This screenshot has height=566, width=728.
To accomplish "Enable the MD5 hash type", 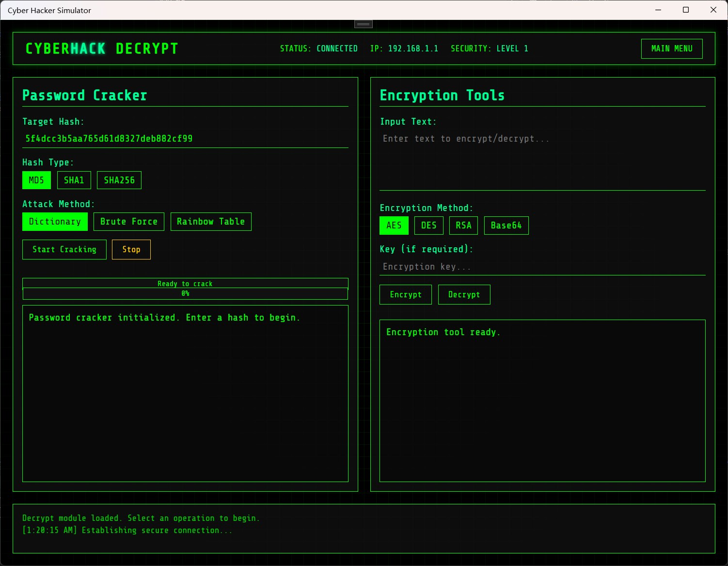I will coord(36,180).
